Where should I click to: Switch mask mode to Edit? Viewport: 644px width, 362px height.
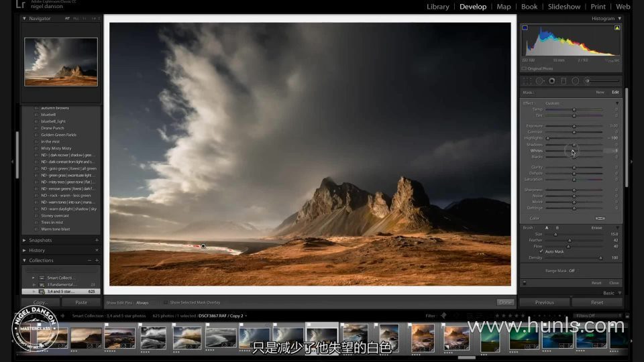point(615,93)
